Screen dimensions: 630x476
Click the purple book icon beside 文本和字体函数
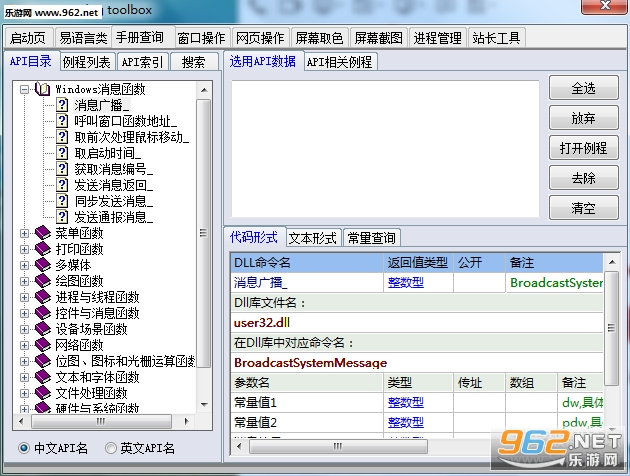coord(43,377)
